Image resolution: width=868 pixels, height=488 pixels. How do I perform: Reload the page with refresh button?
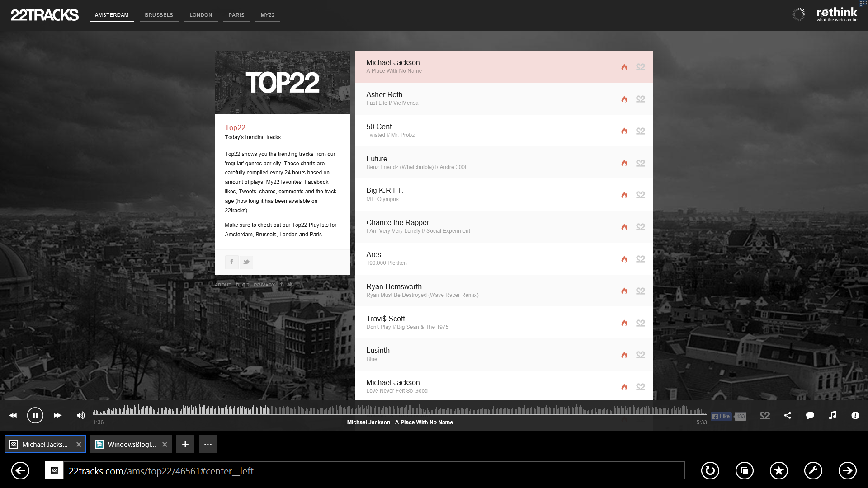point(710,471)
